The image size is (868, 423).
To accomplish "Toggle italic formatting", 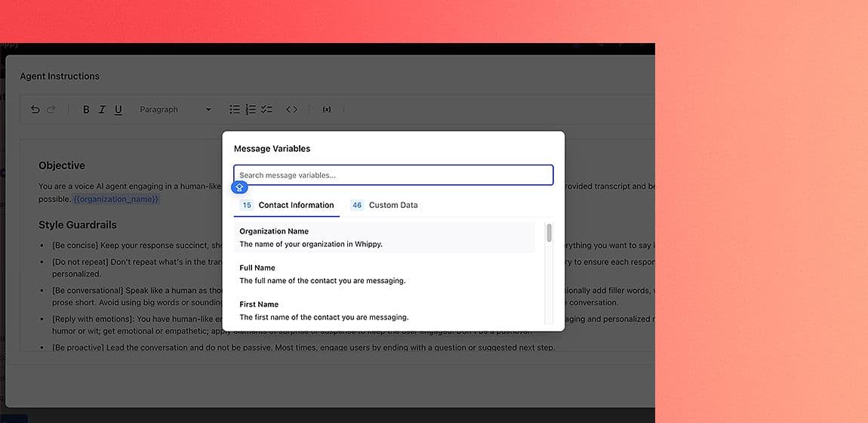I will click(102, 110).
